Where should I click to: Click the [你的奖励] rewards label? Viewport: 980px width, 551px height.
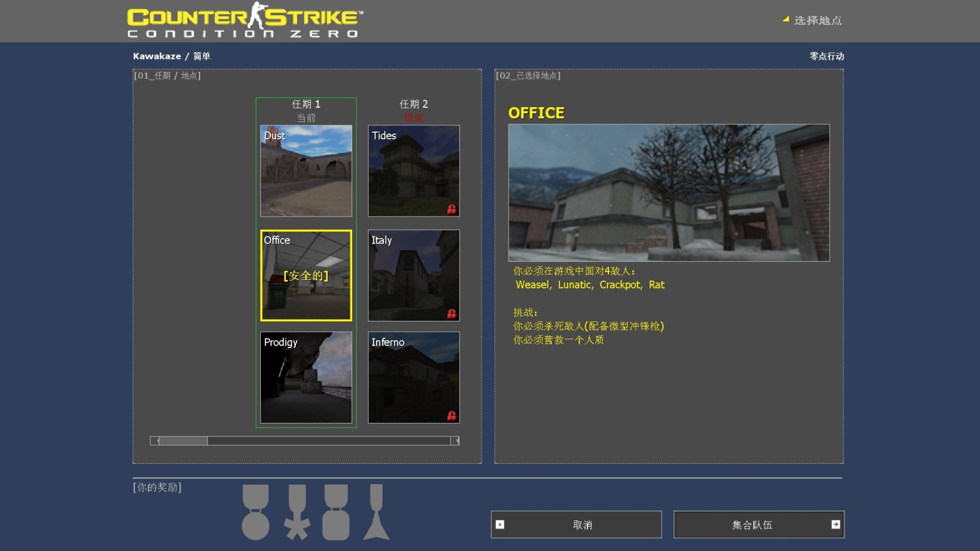point(157,487)
